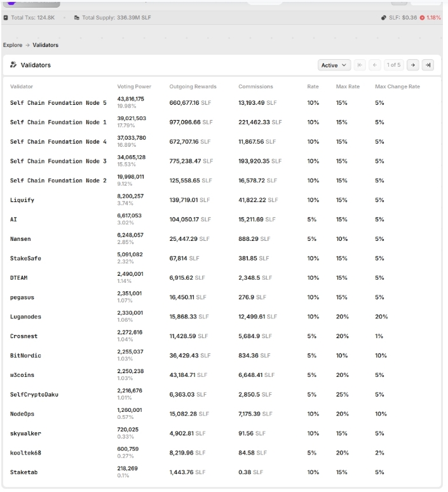
Task: Click the Max Rate column header
Action: coord(348,86)
